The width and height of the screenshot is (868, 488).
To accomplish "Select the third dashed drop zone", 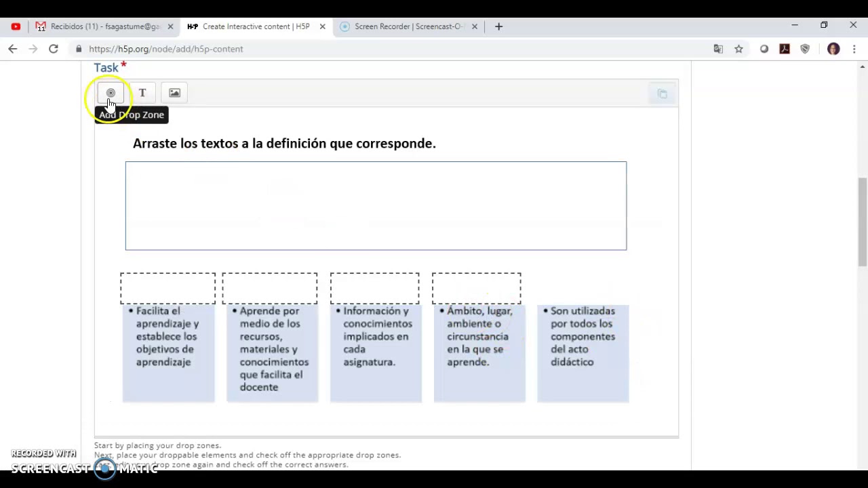I will [374, 288].
